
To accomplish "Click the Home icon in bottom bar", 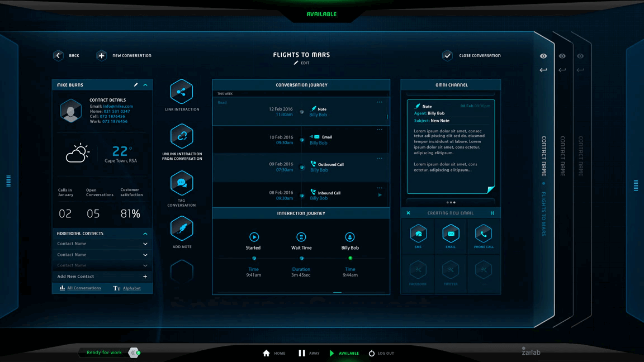I will (267, 353).
